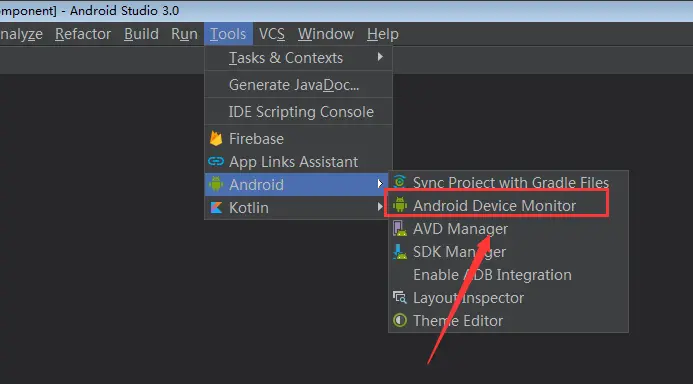Viewport: 693px width, 384px height.
Task: Launch Android Device Monitor
Action: click(496, 205)
